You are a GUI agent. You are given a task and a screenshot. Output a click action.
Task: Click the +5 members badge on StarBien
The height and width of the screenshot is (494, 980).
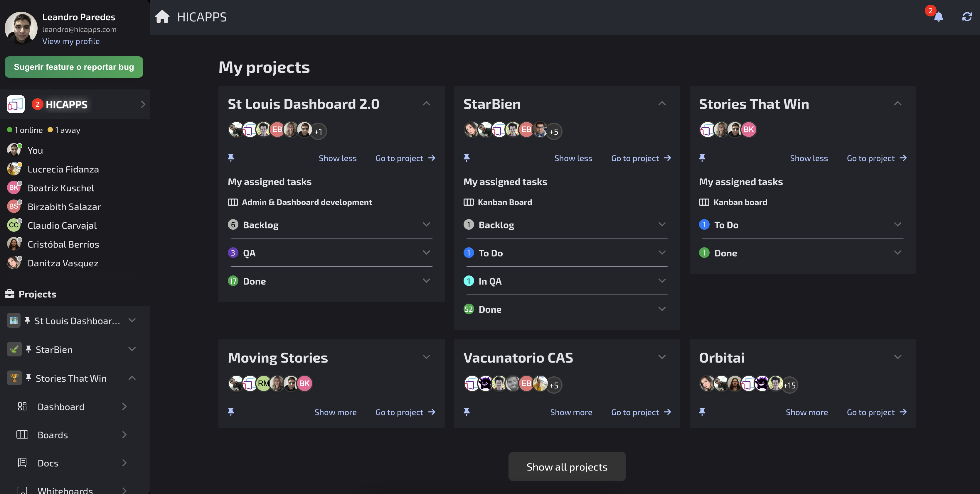[554, 131]
